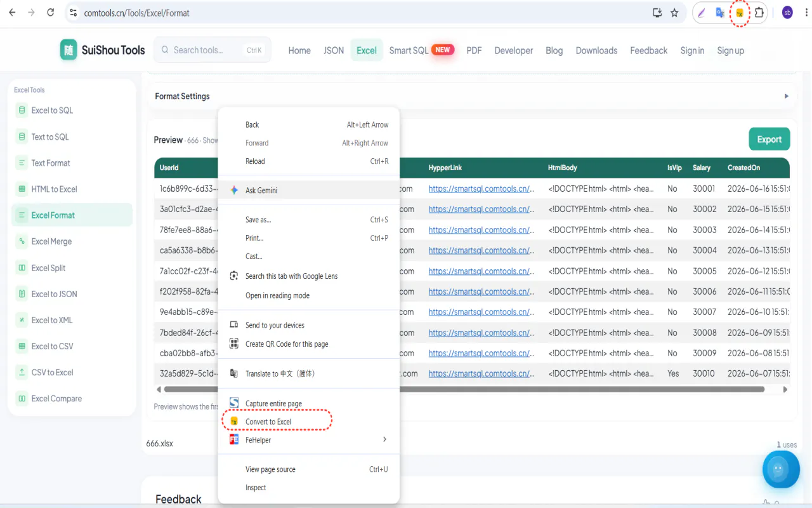Select Translate to 中文 menu entry
812x508 pixels.
[309, 373]
